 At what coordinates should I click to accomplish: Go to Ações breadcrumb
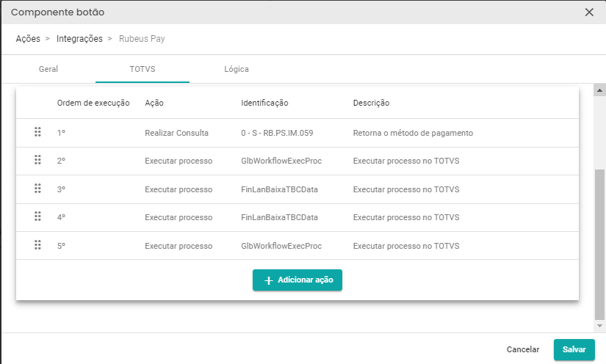[x=28, y=39]
